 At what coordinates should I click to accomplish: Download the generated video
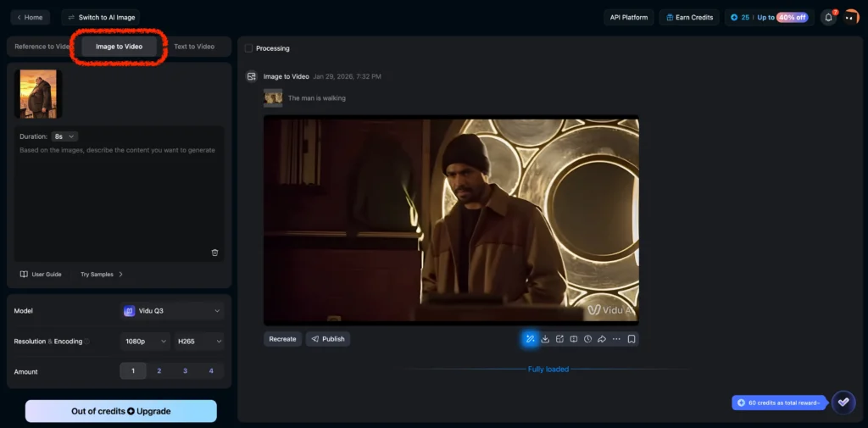(x=545, y=339)
